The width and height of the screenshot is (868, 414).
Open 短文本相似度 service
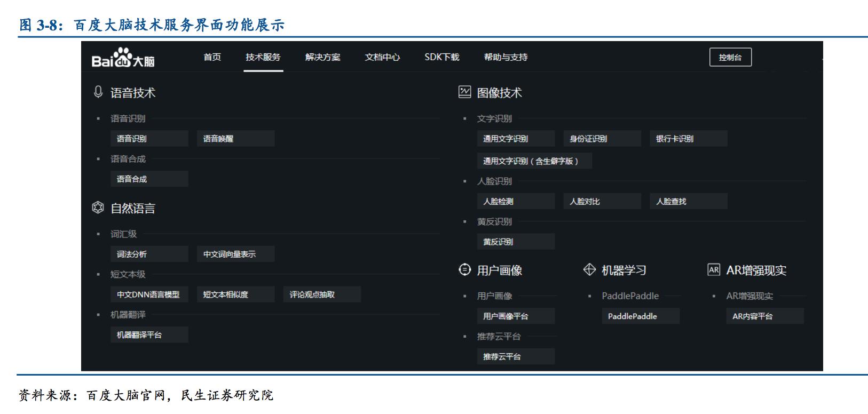tap(236, 294)
